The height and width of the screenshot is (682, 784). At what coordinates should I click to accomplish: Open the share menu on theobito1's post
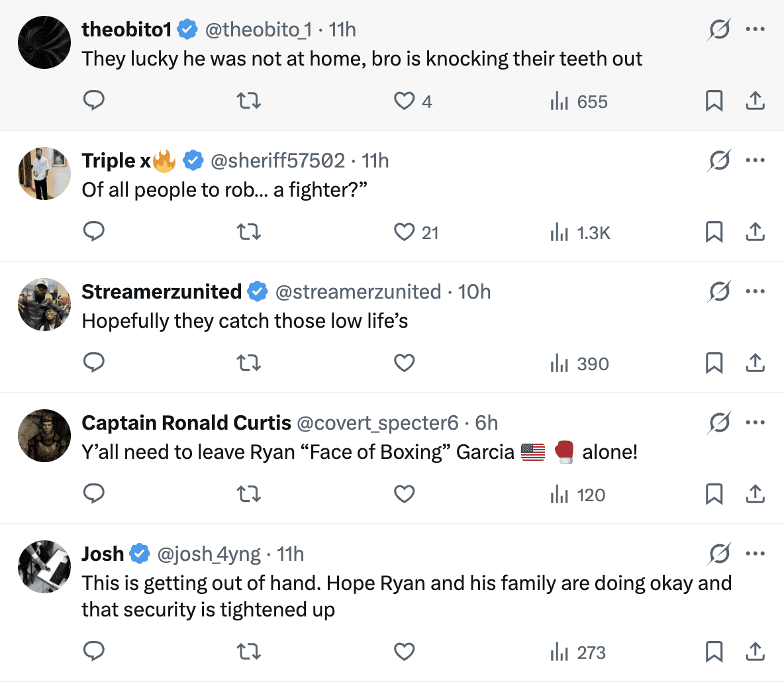click(755, 100)
